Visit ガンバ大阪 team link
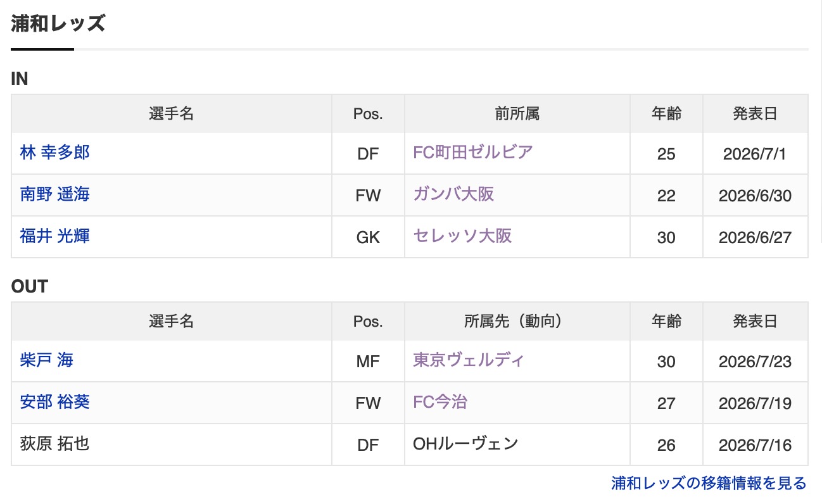This screenshot has height=504, width=822. pos(453,194)
